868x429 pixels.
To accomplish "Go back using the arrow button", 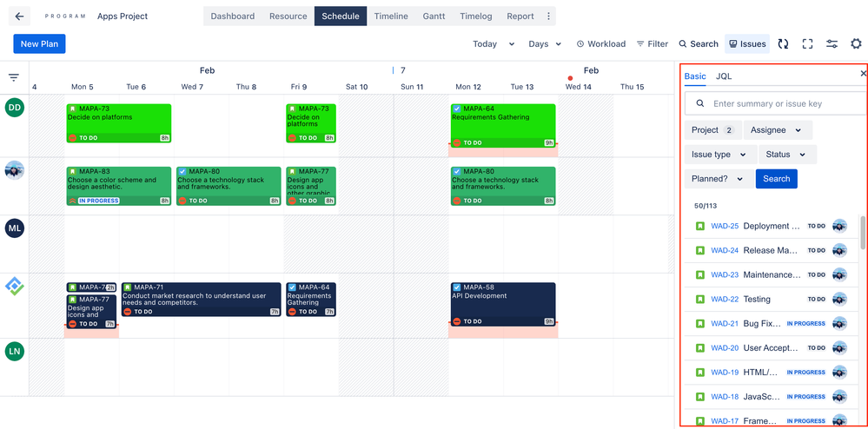I will (19, 16).
